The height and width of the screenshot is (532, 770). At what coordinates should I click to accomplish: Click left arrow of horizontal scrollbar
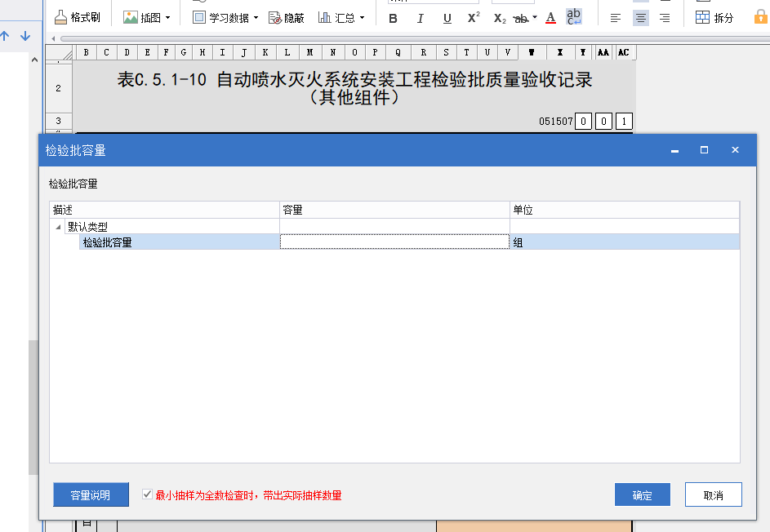coord(53,38)
